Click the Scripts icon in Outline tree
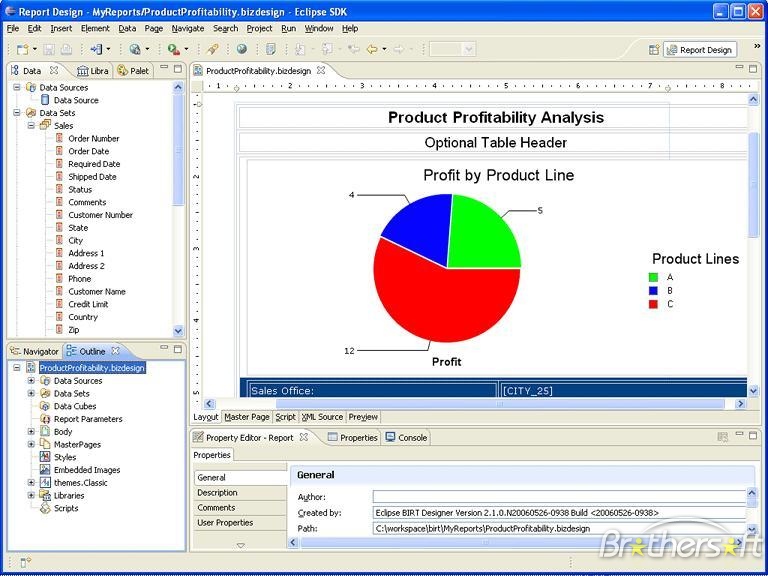This screenshot has height=576, width=768. [45, 508]
